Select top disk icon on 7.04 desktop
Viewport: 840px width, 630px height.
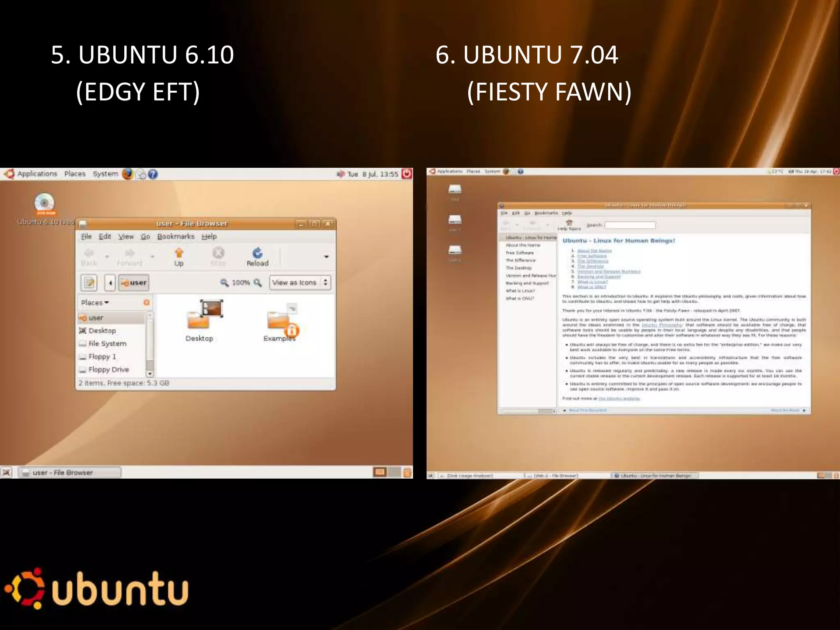(x=455, y=192)
